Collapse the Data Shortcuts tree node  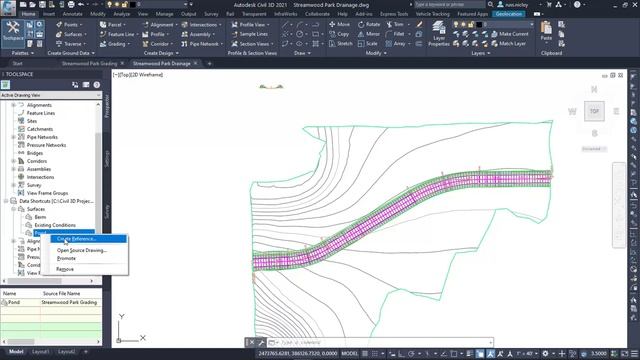pyautogui.click(x=6, y=201)
